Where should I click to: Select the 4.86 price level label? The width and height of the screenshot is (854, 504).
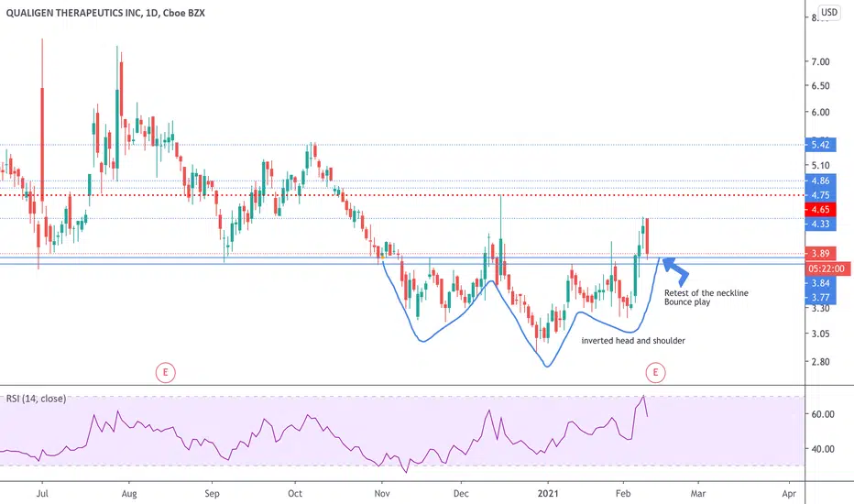tap(820, 181)
